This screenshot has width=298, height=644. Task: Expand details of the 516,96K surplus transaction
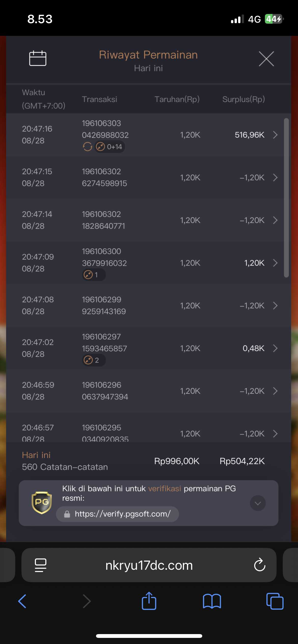coord(275,135)
